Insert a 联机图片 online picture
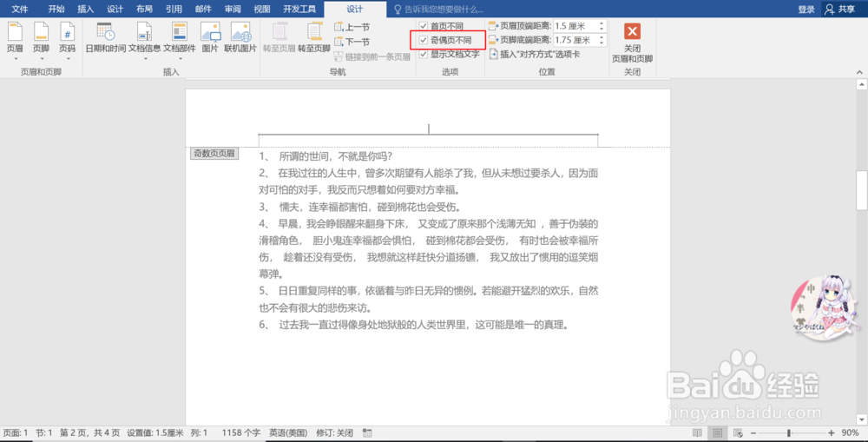 click(x=240, y=37)
